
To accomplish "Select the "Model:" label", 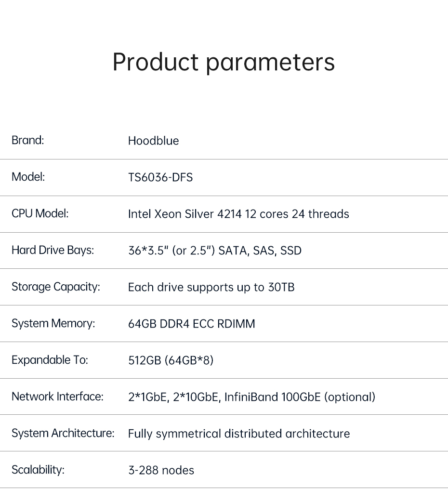I will (28, 177).
